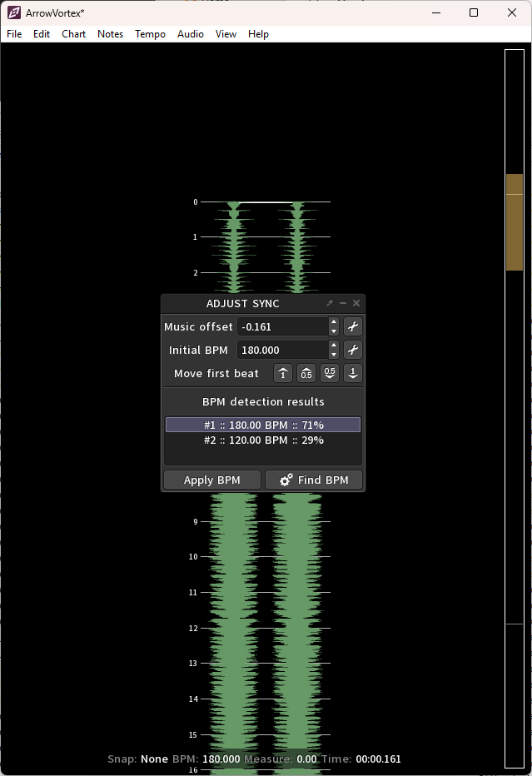The height and width of the screenshot is (776, 532).
Task: Click the ADJUST SYNC dialog title
Action: coord(243,303)
